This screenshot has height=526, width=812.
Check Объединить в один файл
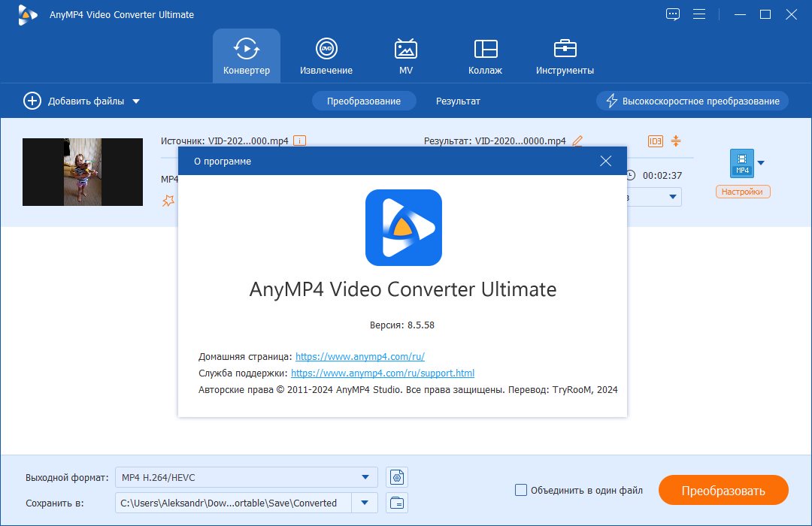tap(521, 490)
